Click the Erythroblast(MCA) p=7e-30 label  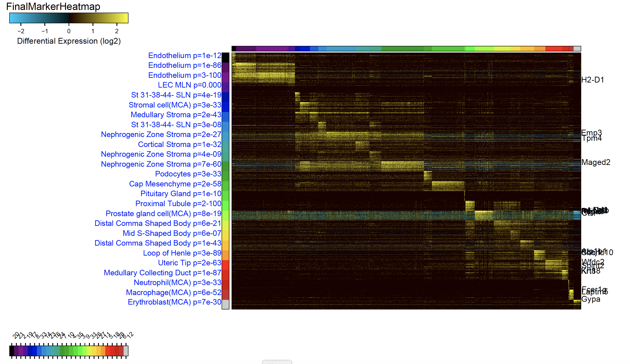coord(175,302)
